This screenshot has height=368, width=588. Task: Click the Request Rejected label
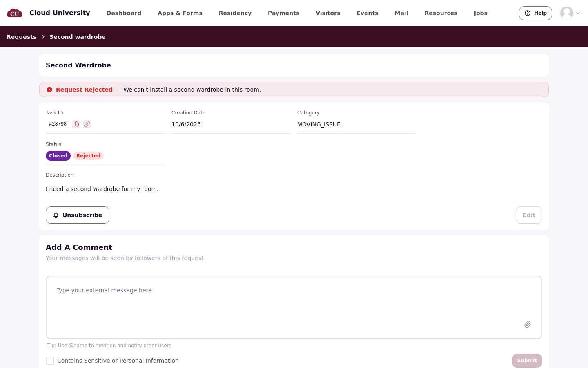84,90
